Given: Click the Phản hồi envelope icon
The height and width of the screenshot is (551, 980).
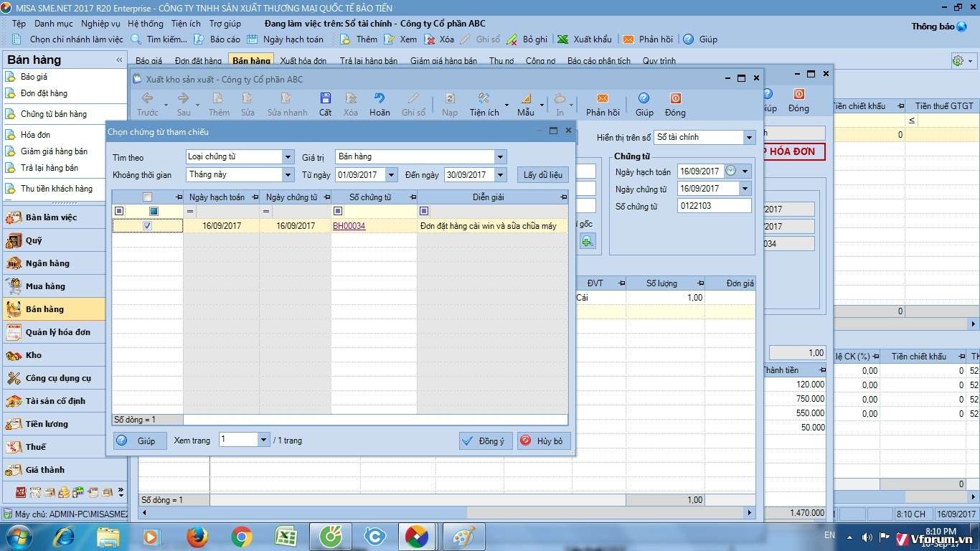Looking at the screenshot, I should (x=602, y=99).
